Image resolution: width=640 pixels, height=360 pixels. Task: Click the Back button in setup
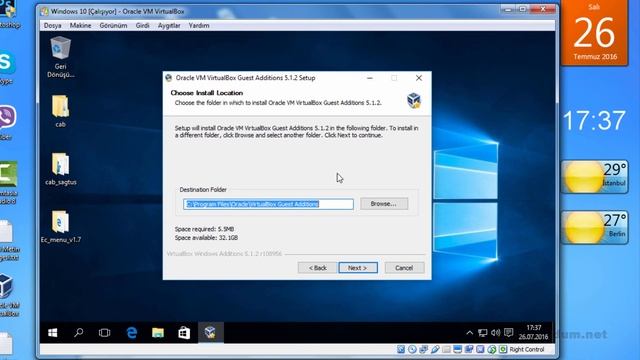coord(318,268)
